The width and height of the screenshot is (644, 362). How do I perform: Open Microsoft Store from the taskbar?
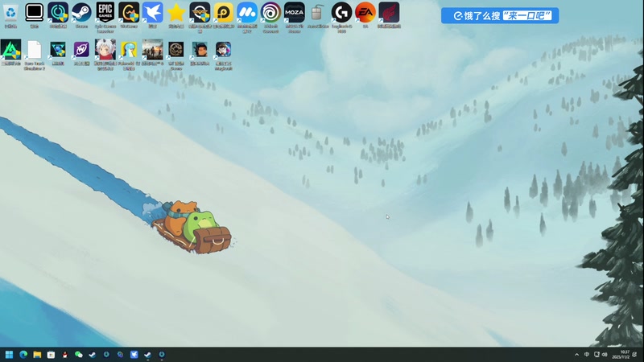tap(51, 355)
